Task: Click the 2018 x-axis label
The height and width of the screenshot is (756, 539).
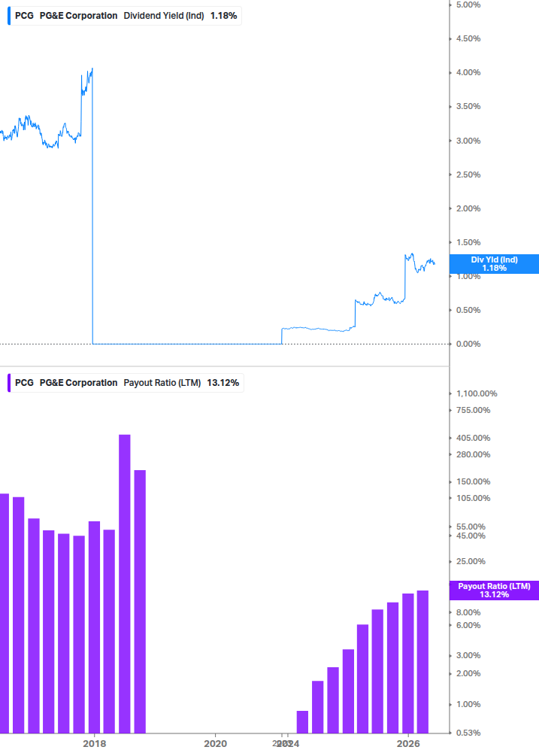Action: click(95, 743)
